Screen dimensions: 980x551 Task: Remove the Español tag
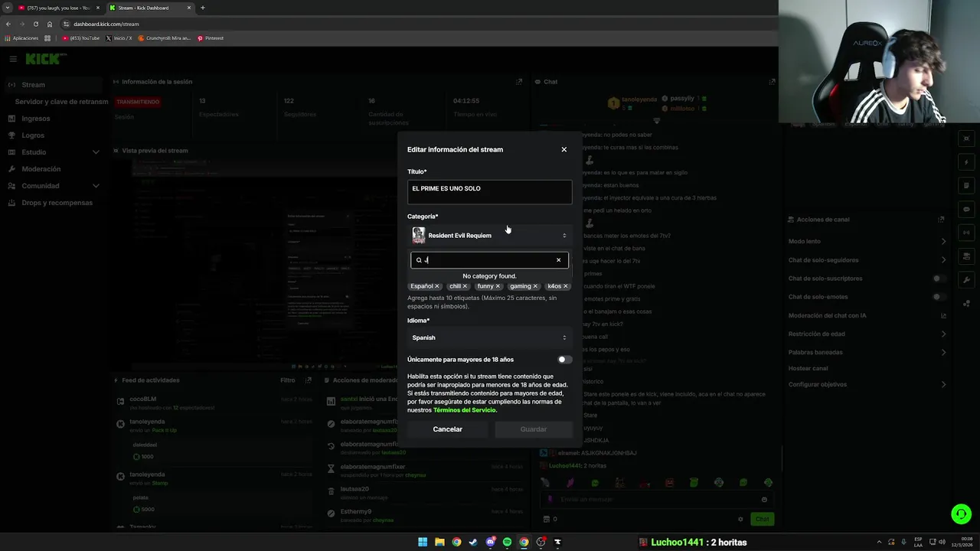tap(437, 286)
